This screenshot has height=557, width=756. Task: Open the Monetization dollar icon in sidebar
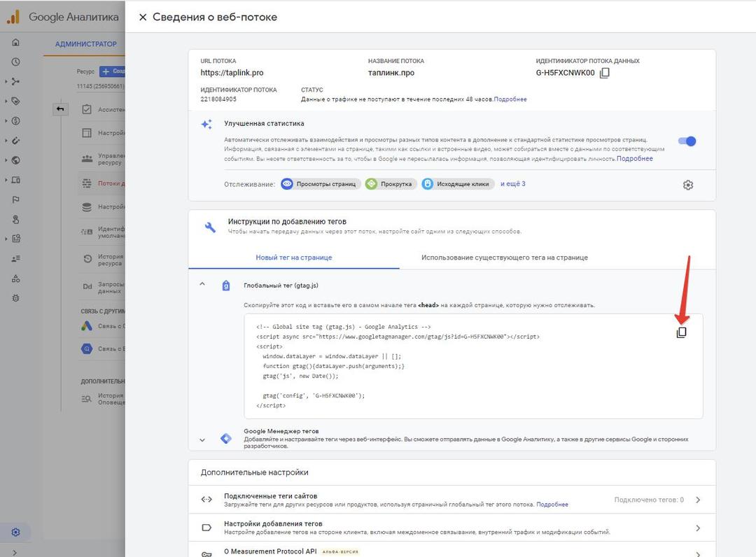coord(15,121)
